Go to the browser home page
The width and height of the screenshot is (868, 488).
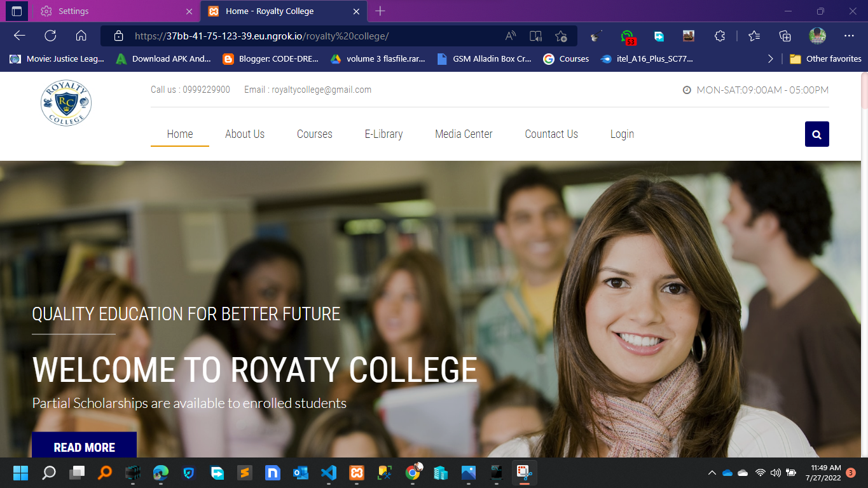coord(81,36)
